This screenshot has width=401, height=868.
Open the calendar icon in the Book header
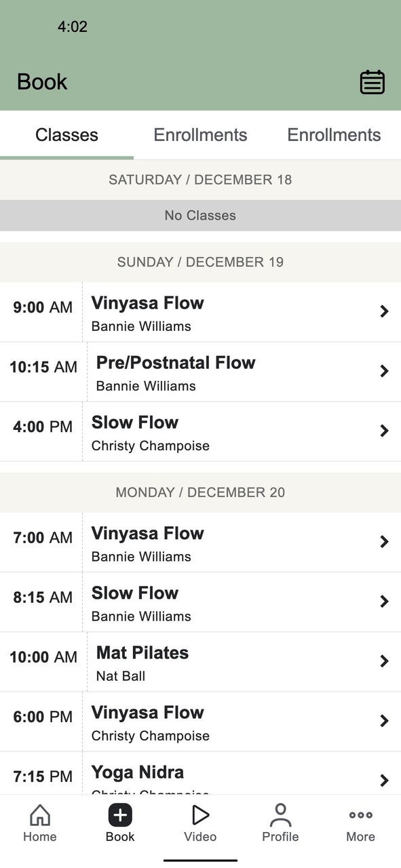pos(372,81)
